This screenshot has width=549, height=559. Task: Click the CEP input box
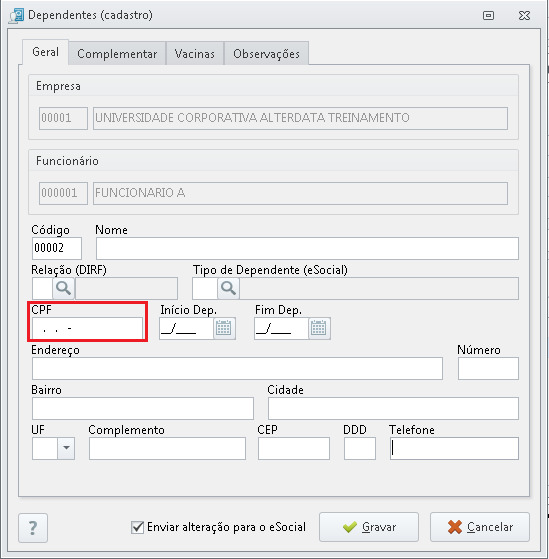tap(294, 448)
